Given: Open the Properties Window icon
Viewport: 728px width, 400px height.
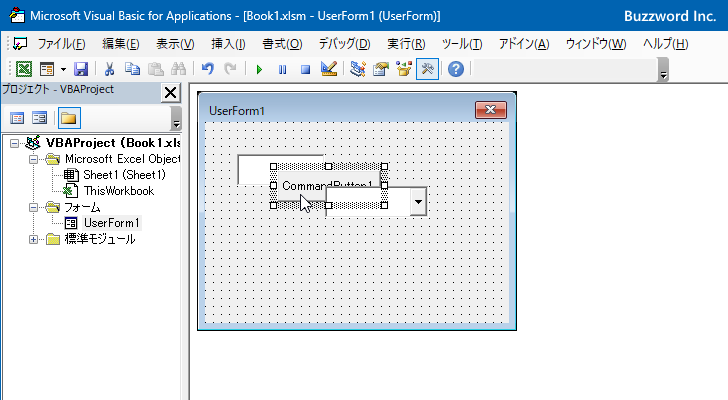Looking at the screenshot, I should click(381, 69).
